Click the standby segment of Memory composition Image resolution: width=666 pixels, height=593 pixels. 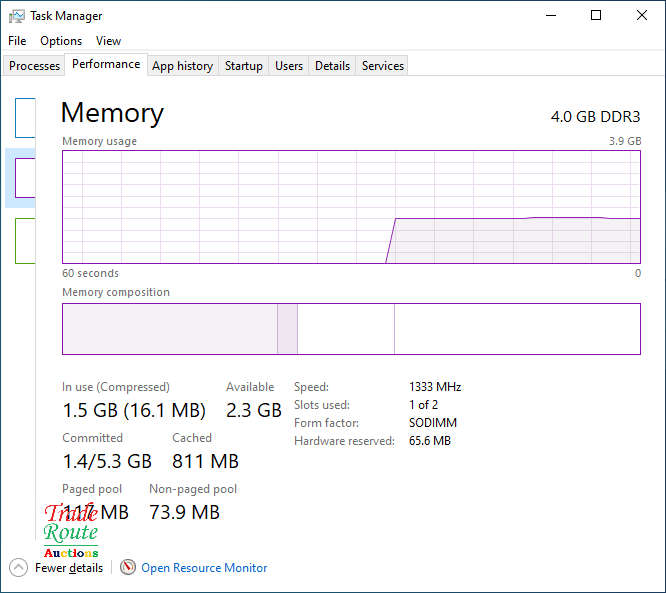pos(345,329)
